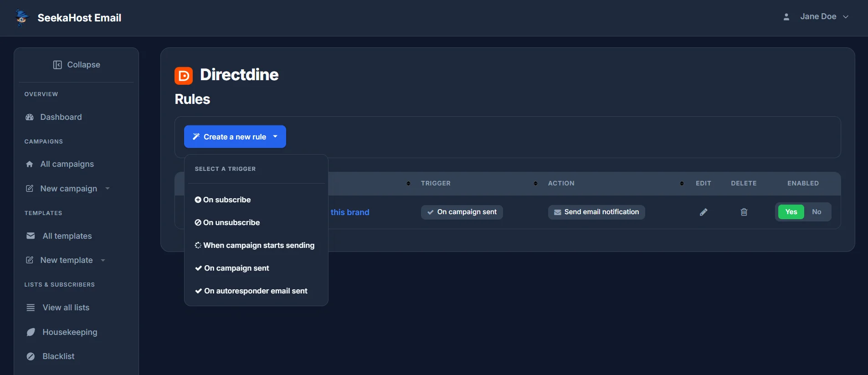Open View all lists
Image resolution: width=868 pixels, height=375 pixels.
coord(66,308)
